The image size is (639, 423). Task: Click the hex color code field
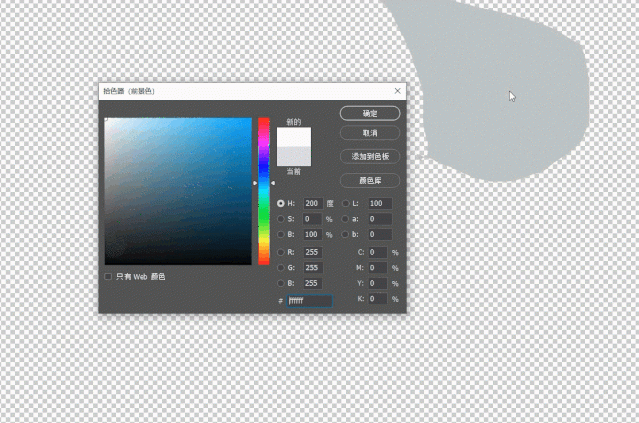[x=310, y=301]
